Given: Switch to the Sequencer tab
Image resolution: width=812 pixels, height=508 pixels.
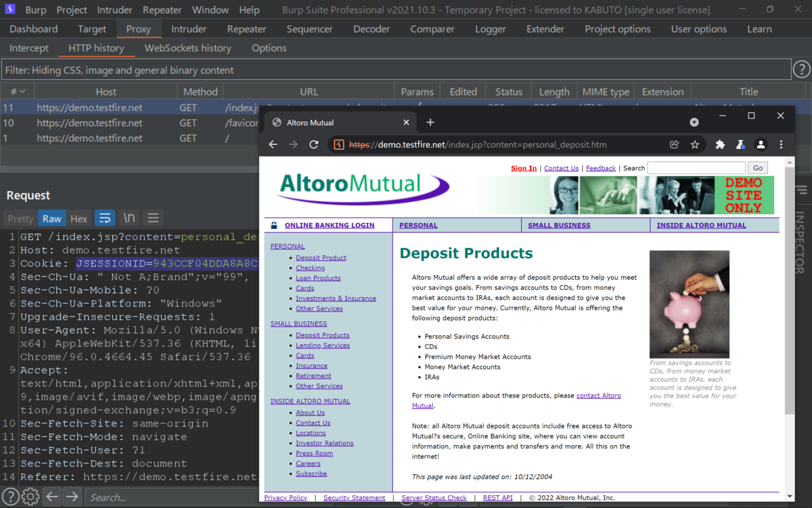Looking at the screenshot, I should (310, 29).
